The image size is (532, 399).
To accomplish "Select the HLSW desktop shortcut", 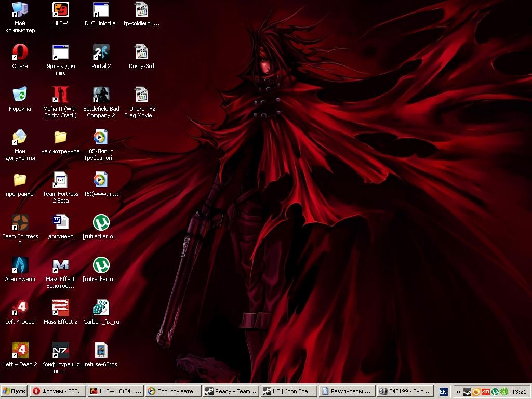I will coord(60,14).
